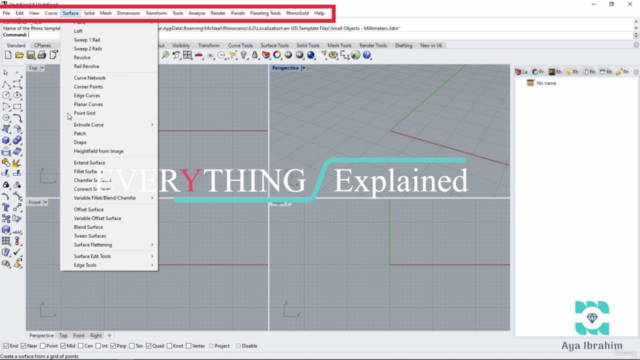Toggle the End osnap checkbox
The height and width of the screenshot is (360, 640).
(6, 346)
